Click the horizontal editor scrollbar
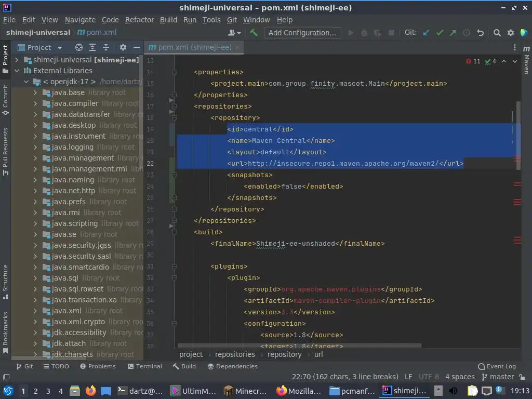Screen dimensions: 532x399 [299, 345]
